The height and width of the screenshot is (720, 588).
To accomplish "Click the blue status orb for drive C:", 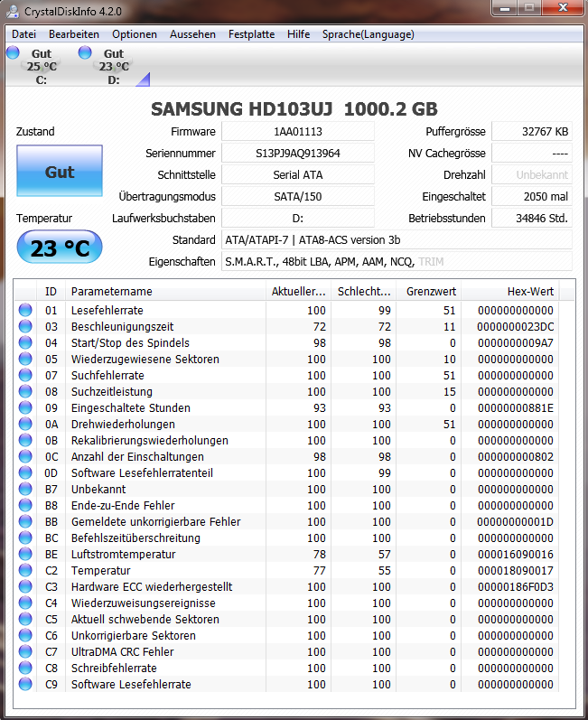I will click(x=13, y=52).
